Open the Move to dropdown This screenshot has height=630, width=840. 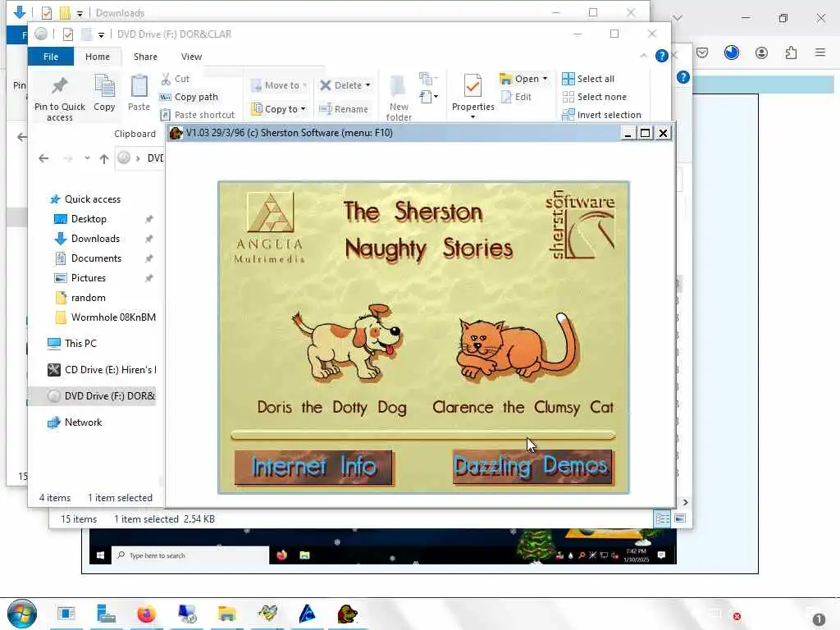(279, 85)
